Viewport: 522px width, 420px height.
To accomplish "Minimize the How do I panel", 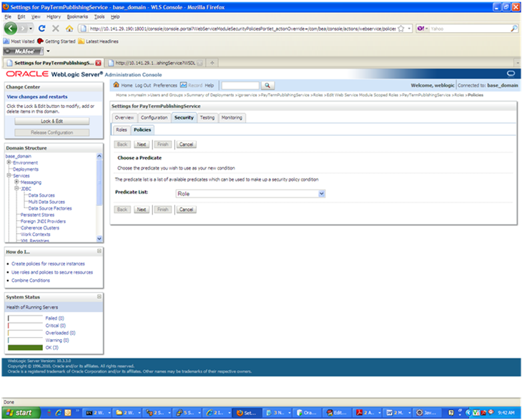I will (99, 251).
